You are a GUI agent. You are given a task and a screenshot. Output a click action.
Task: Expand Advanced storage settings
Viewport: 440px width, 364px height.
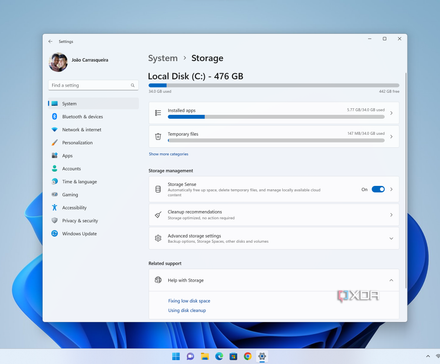(x=391, y=238)
